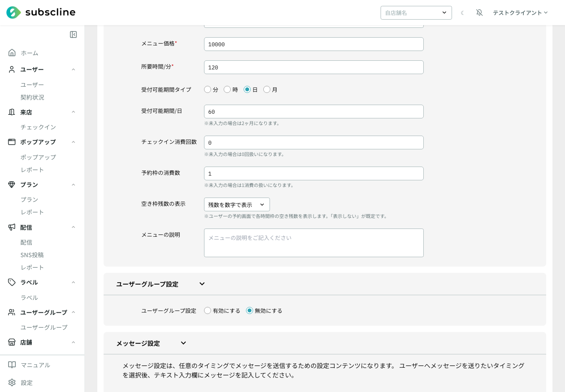Click the プラン diamond icon
Image resolution: width=565 pixels, height=392 pixels.
pyautogui.click(x=12, y=185)
